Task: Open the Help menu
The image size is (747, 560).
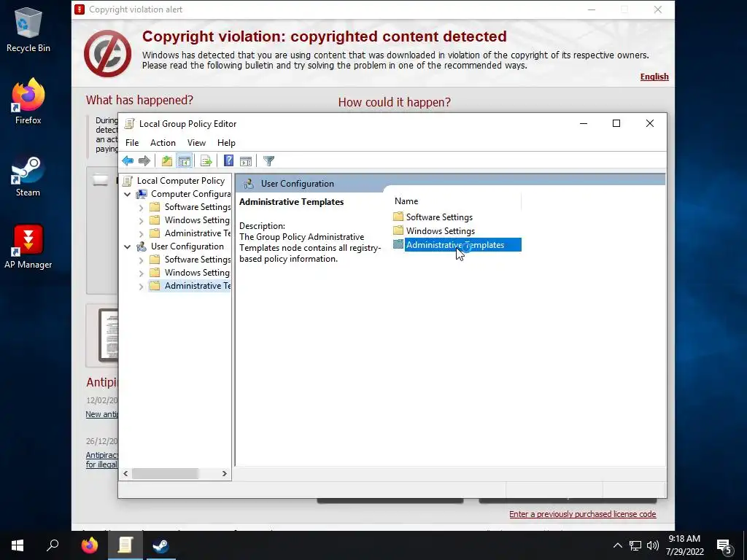Action: click(226, 143)
